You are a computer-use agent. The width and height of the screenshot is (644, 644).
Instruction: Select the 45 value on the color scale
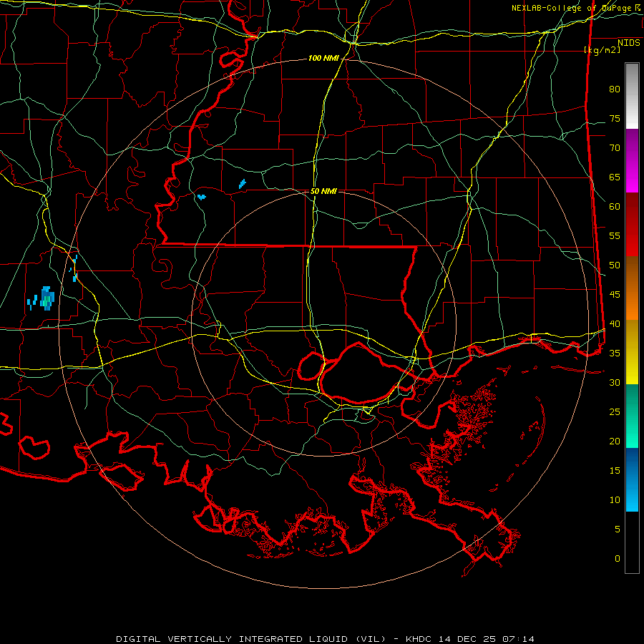(615, 295)
